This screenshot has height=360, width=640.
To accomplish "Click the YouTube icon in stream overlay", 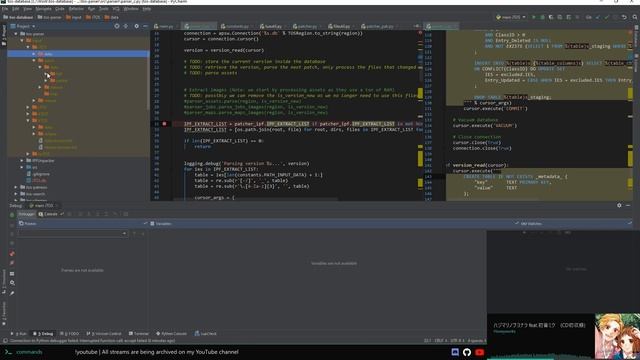I will tap(480, 352).
